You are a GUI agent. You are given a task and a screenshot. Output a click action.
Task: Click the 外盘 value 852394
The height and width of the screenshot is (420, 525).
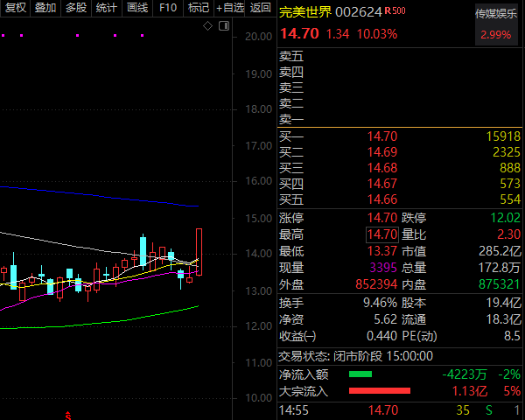click(376, 284)
